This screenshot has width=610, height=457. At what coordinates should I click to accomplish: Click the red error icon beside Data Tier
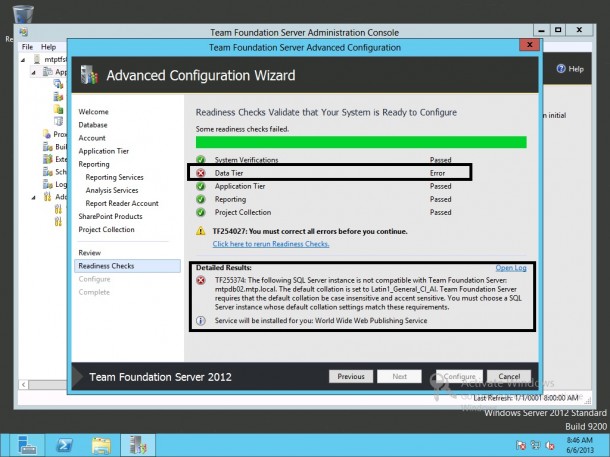[x=201, y=173]
